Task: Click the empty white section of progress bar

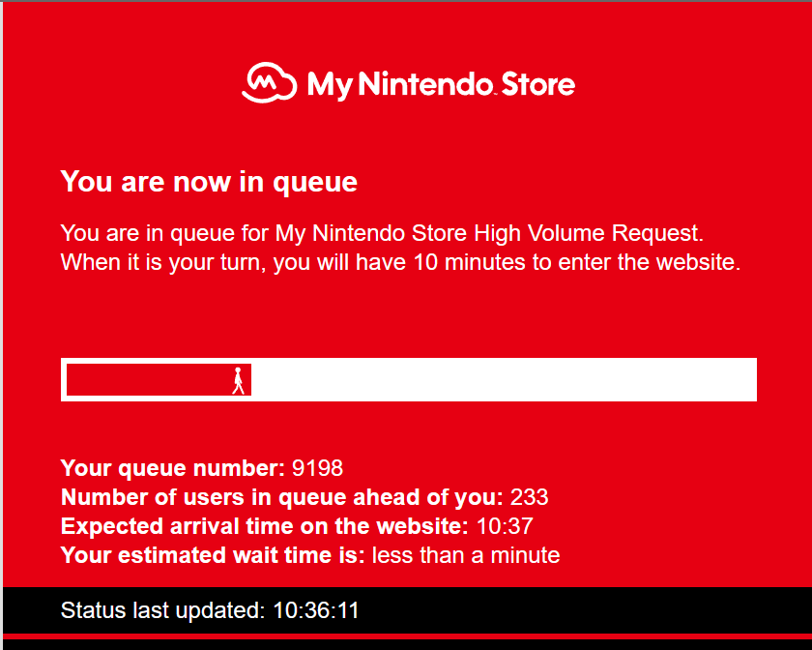Action: coord(503,380)
